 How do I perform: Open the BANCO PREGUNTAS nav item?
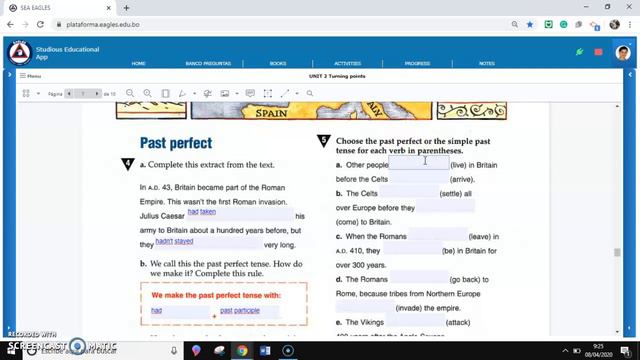[208, 64]
